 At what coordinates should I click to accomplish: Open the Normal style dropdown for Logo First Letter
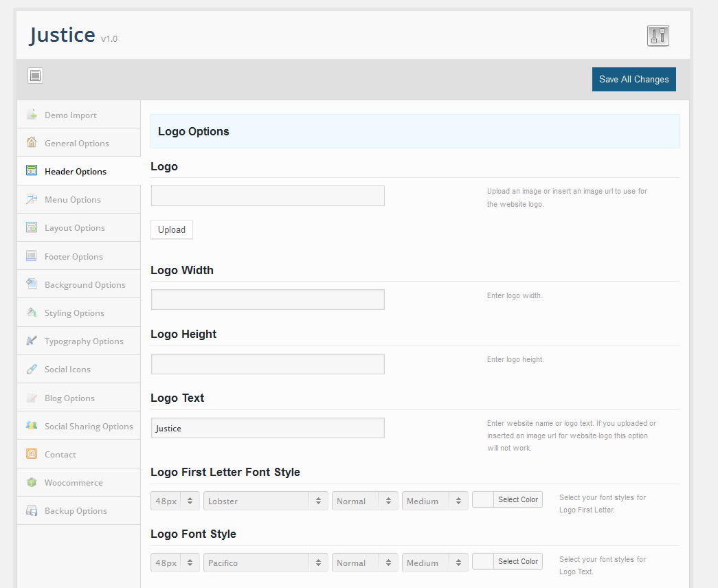tap(364, 501)
